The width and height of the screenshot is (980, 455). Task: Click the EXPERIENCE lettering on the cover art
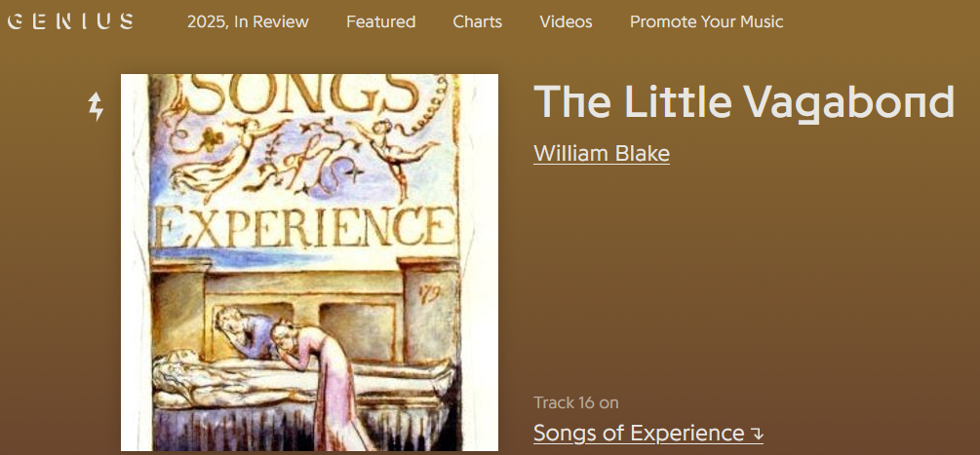tap(306, 227)
